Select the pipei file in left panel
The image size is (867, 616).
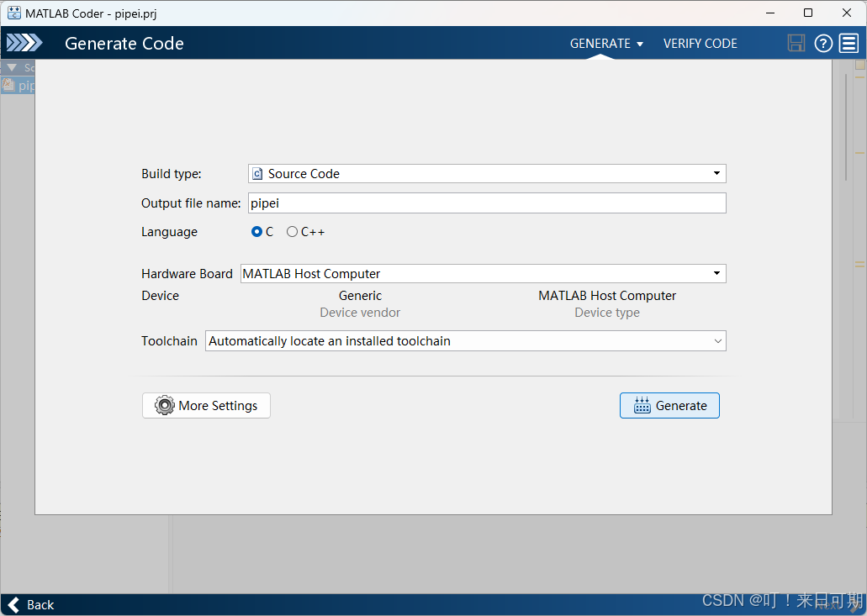tap(19, 86)
